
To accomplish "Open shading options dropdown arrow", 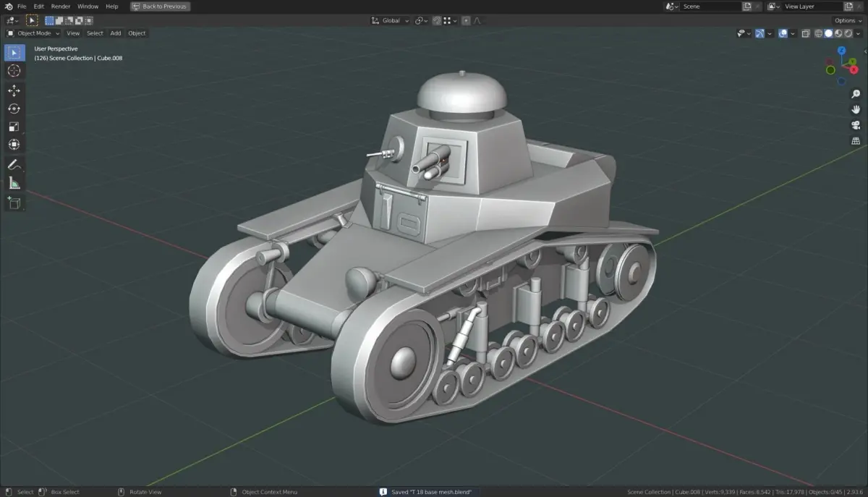I will 858,33.
